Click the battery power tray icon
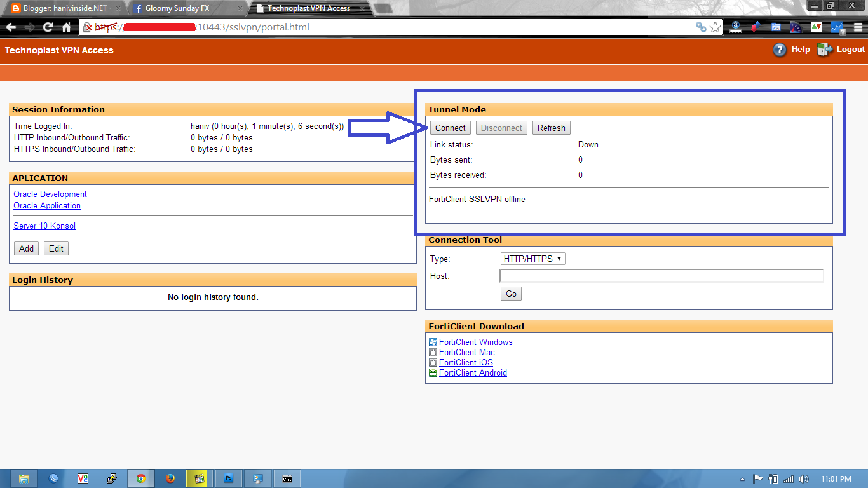 click(x=773, y=478)
